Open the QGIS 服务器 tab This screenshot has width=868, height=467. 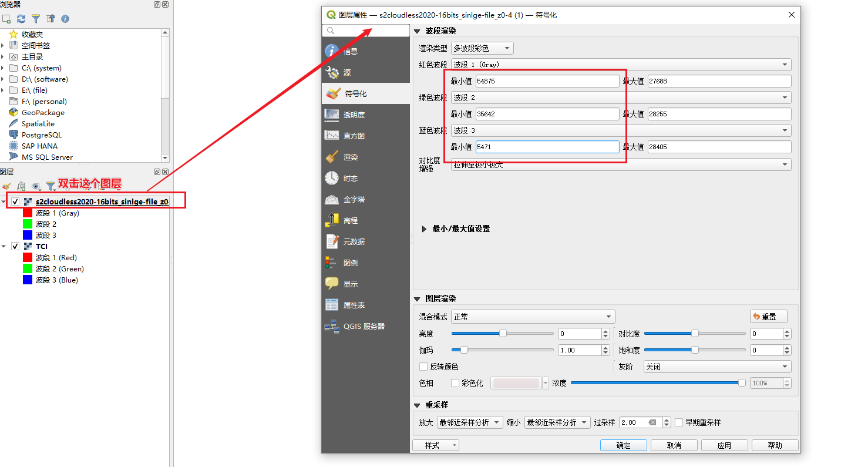[x=366, y=326]
